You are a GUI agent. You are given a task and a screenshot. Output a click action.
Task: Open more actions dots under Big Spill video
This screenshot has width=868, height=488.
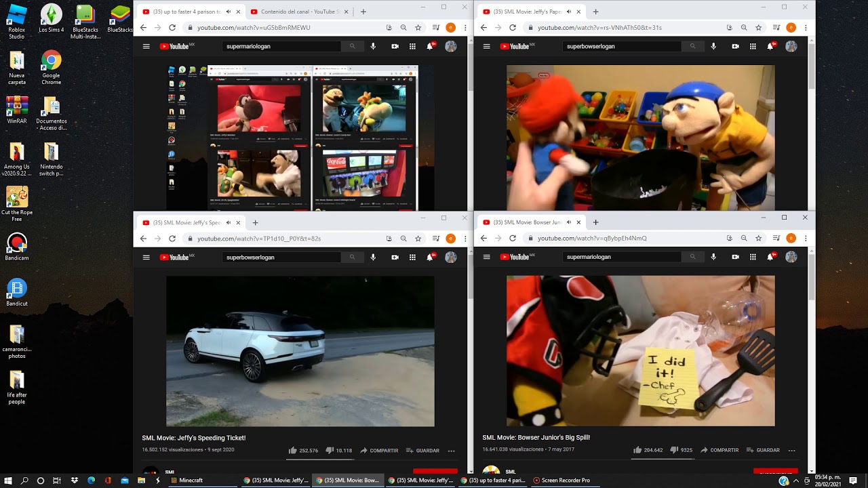791,451
